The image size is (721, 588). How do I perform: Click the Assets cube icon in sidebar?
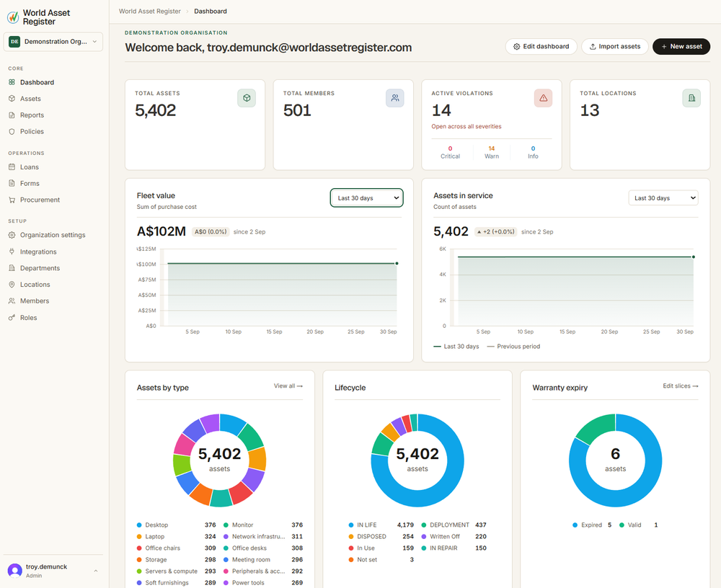12,99
